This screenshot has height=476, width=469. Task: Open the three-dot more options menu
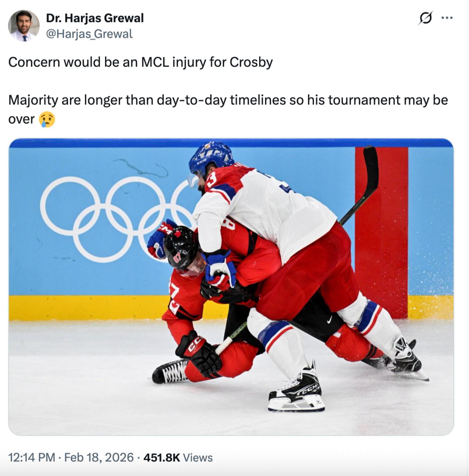pos(447,18)
